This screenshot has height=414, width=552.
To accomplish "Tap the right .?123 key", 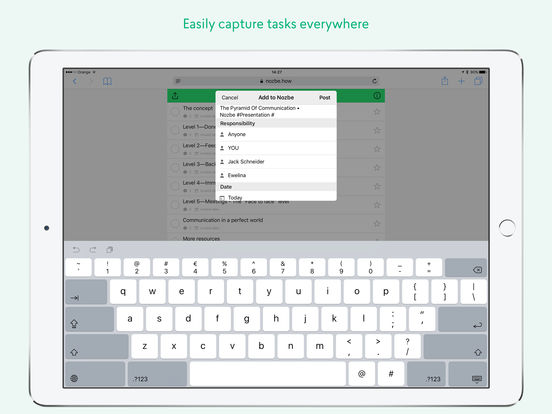I will [426, 374].
